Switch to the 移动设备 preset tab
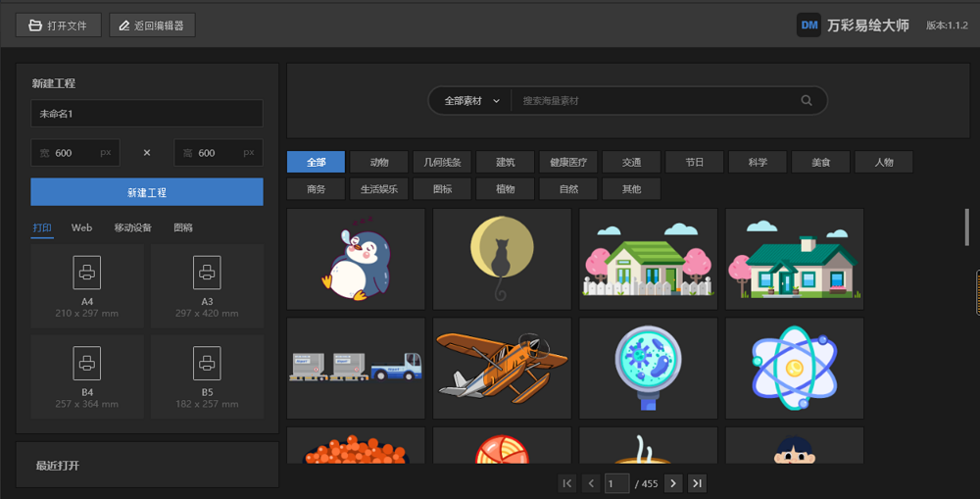Viewport: 980px width, 499px height. click(132, 227)
